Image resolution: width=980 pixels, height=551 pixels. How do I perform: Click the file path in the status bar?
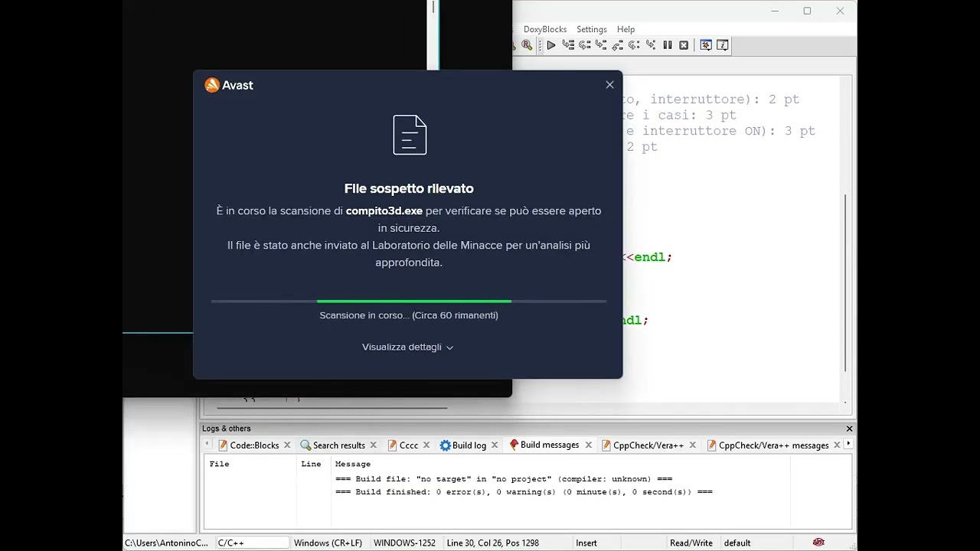tap(166, 543)
